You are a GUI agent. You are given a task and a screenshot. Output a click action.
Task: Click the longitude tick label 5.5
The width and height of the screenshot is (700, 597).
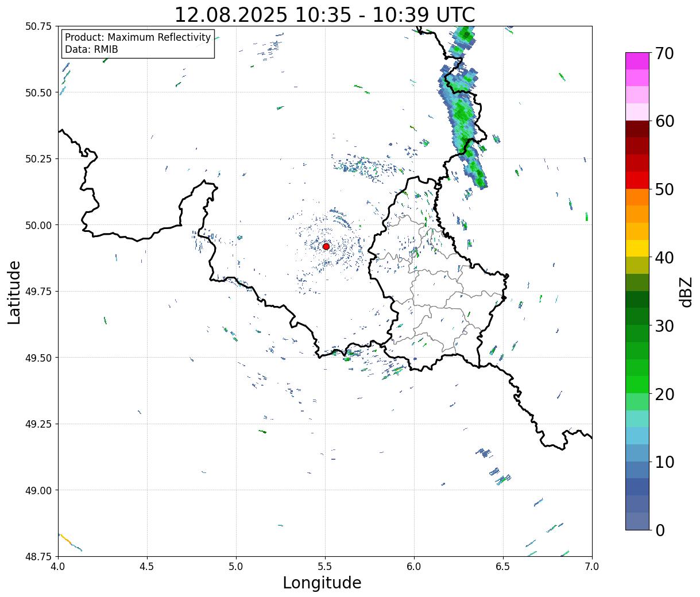point(325,566)
